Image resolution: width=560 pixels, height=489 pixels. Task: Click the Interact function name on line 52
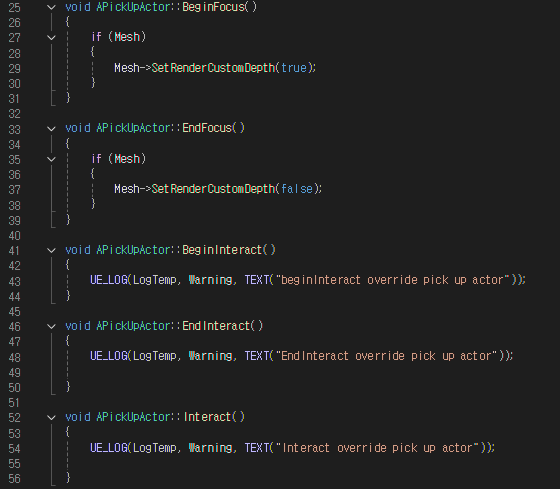(x=208, y=417)
